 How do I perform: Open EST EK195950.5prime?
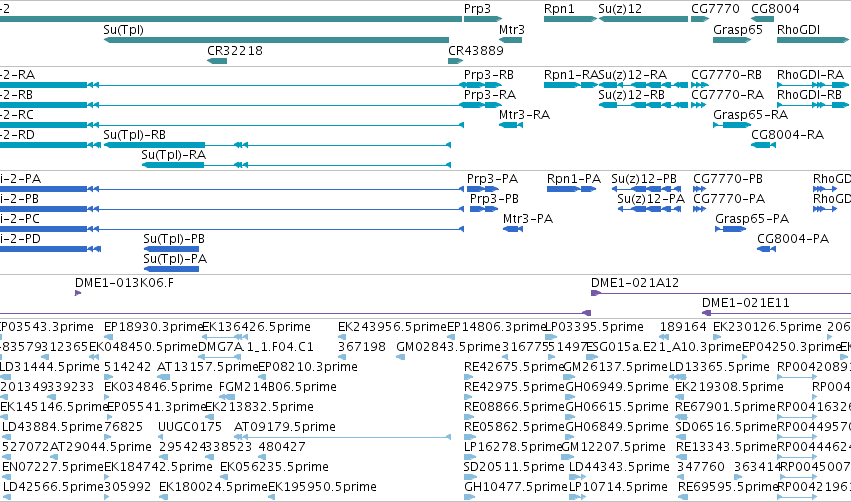point(322,487)
